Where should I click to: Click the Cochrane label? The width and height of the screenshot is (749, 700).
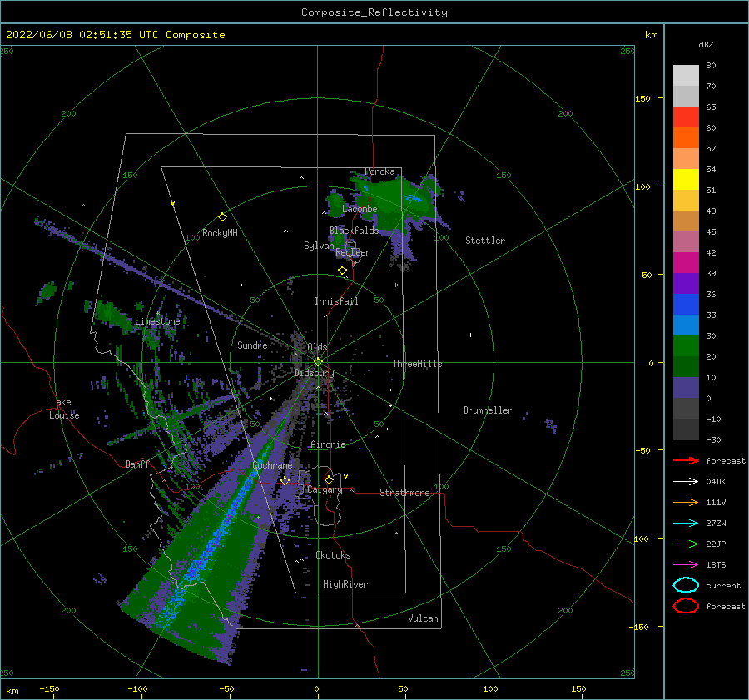272,465
